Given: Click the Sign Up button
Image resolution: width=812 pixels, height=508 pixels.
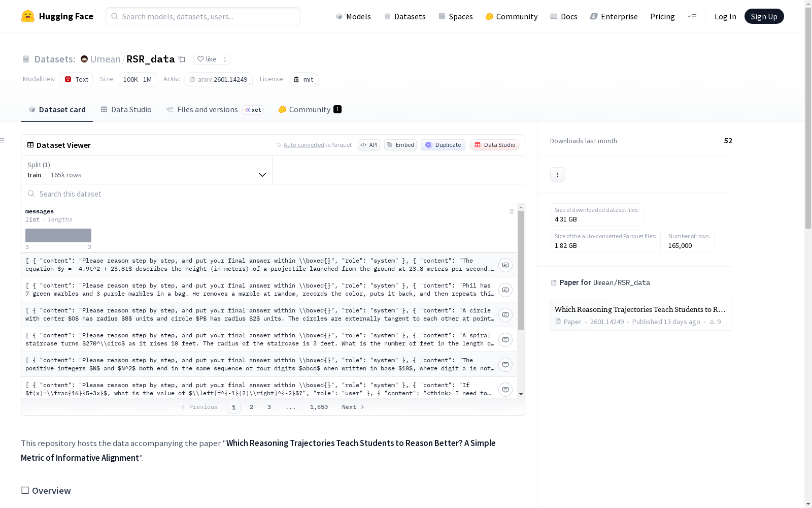Looking at the screenshot, I should coord(764,16).
